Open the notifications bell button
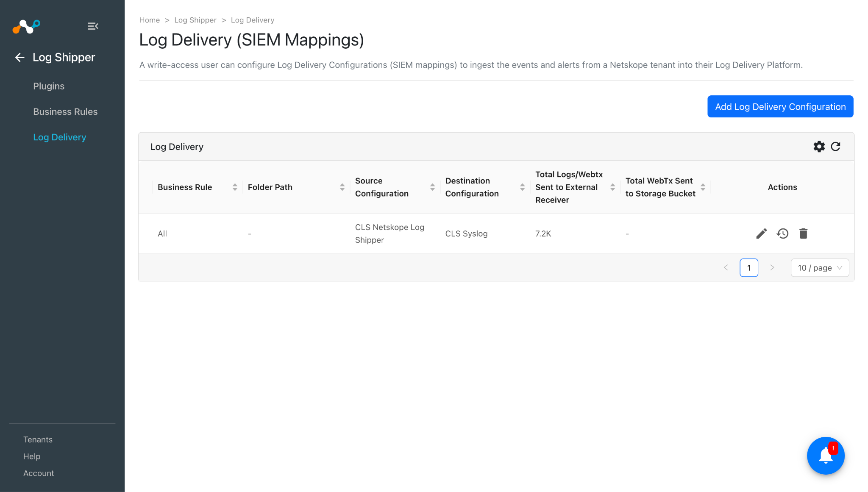 coord(826,456)
